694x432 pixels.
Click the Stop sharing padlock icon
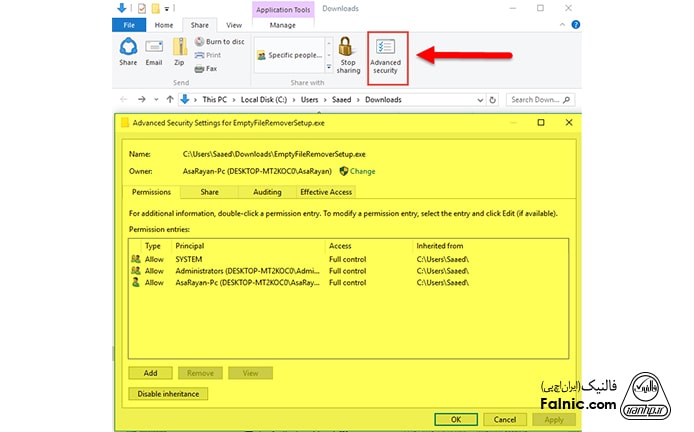click(x=347, y=48)
